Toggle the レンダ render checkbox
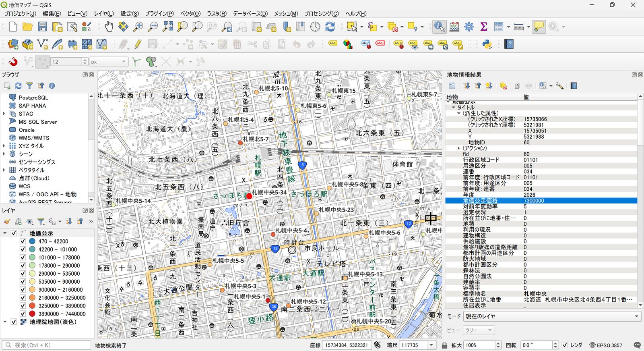Viewport: 644px width, 351px height. pyautogui.click(x=565, y=345)
